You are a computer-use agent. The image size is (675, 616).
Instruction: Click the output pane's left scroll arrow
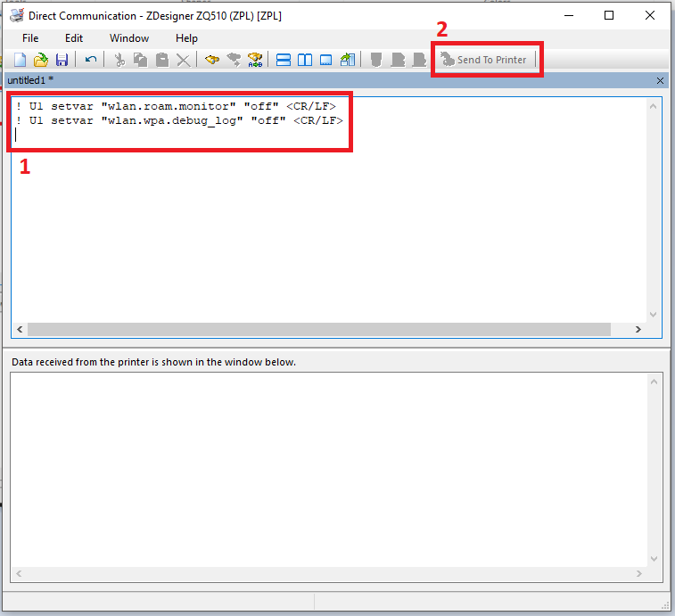click(19, 573)
